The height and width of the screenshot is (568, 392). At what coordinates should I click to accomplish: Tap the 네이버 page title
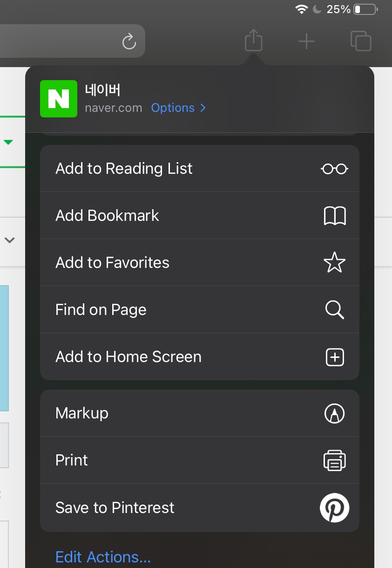[103, 89]
